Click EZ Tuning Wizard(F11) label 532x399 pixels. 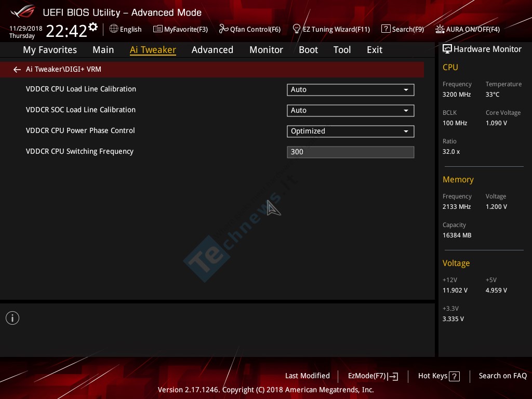(x=336, y=29)
